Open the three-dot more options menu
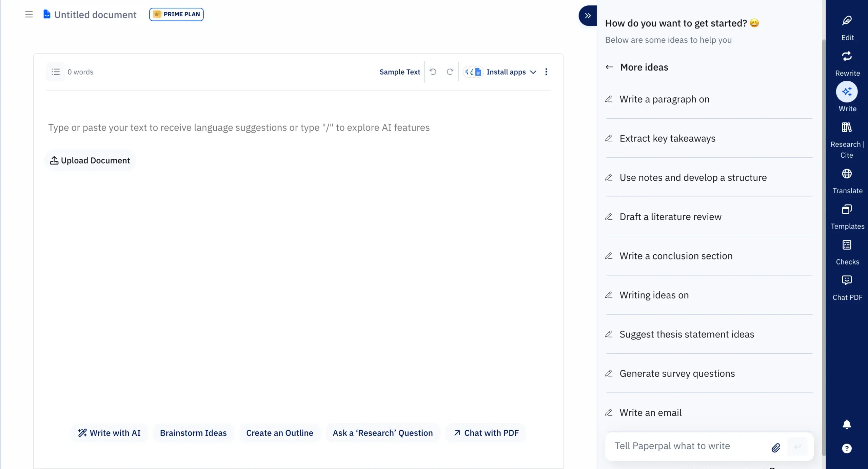 tap(546, 72)
